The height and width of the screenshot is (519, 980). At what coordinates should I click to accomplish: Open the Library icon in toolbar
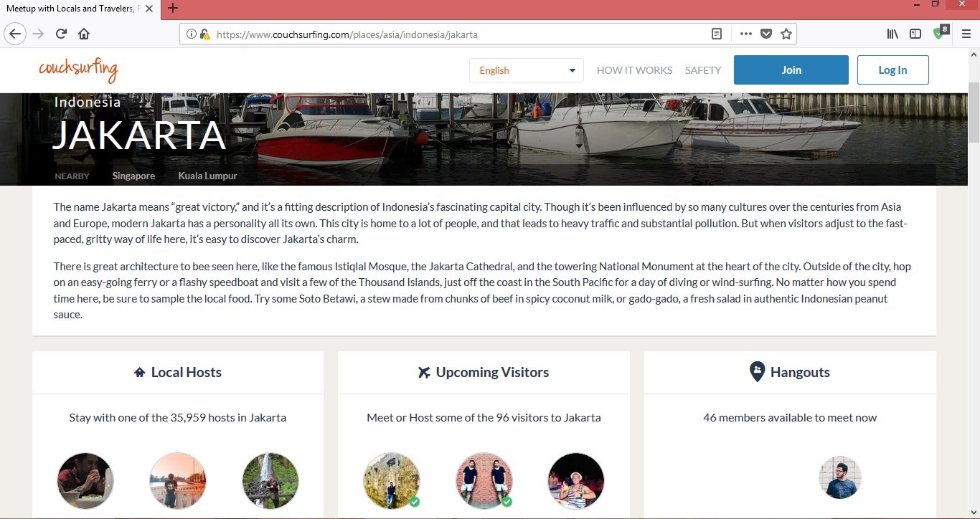892,34
